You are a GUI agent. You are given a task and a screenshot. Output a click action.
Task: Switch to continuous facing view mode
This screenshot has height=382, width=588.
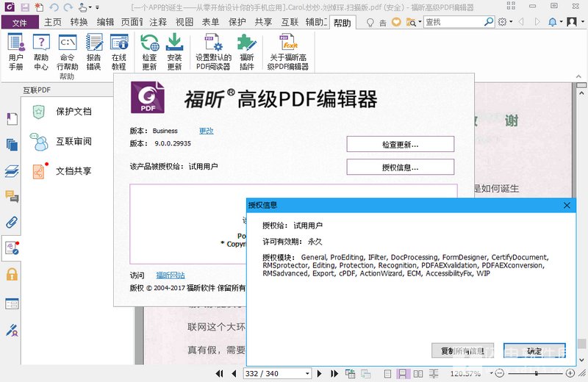pos(434,374)
